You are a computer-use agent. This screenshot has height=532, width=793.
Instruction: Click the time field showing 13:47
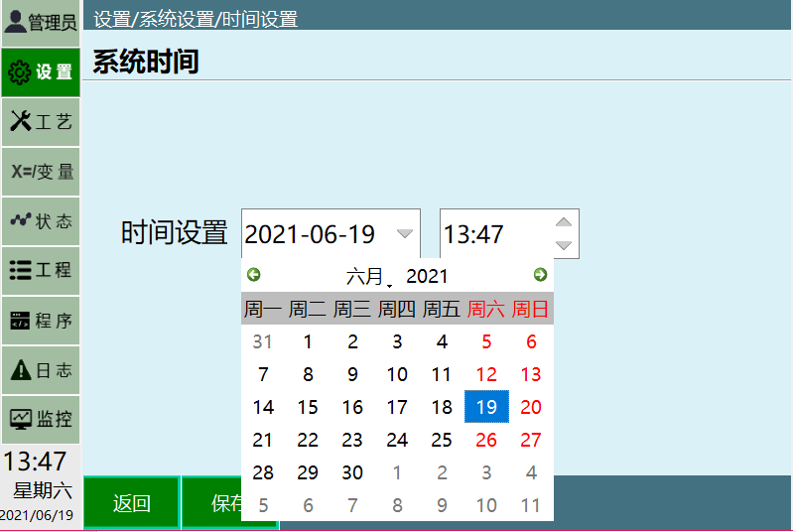pos(493,234)
